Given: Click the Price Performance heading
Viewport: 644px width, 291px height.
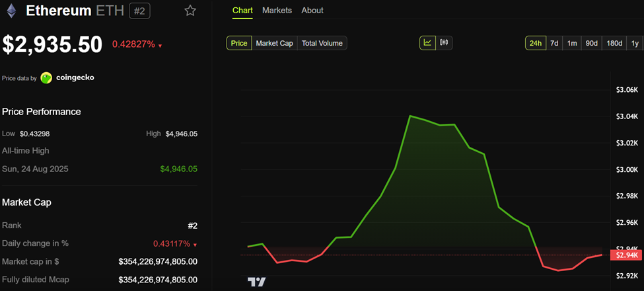Looking at the screenshot, I should point(42,111).
